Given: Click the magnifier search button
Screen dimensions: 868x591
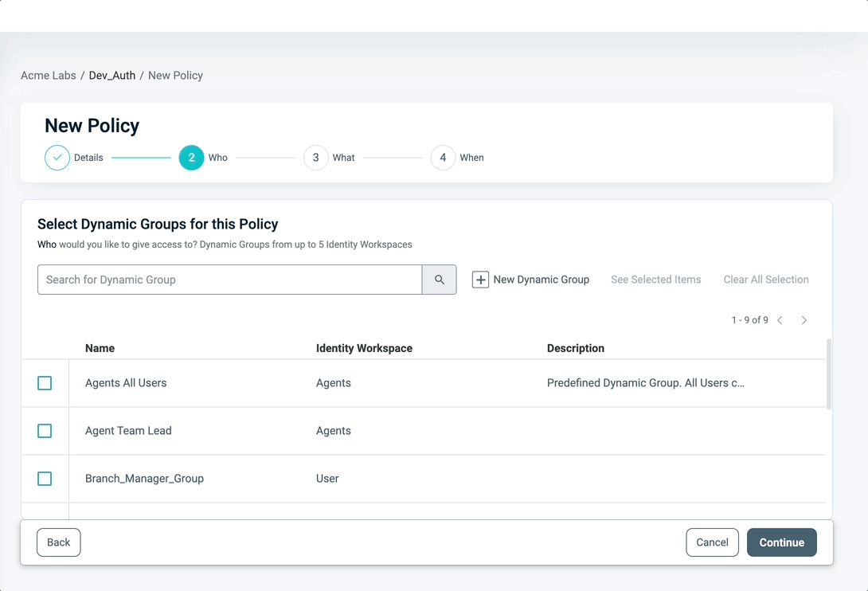Looking at the screenshot, I should pos(439,280).
